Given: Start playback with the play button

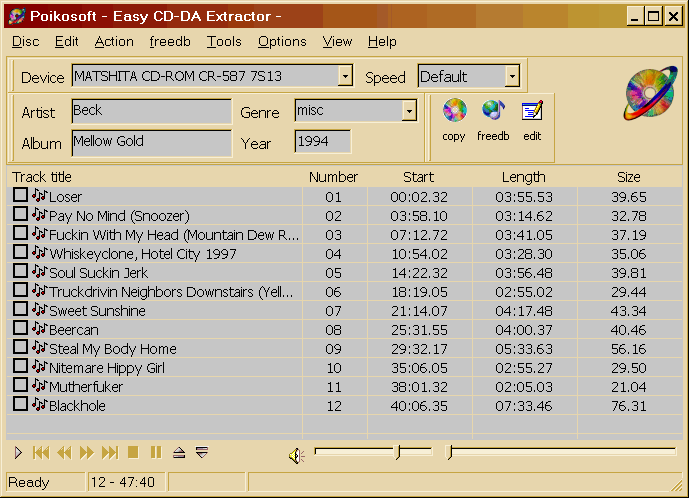Looking at the screenshot, I should coord(18,452).
